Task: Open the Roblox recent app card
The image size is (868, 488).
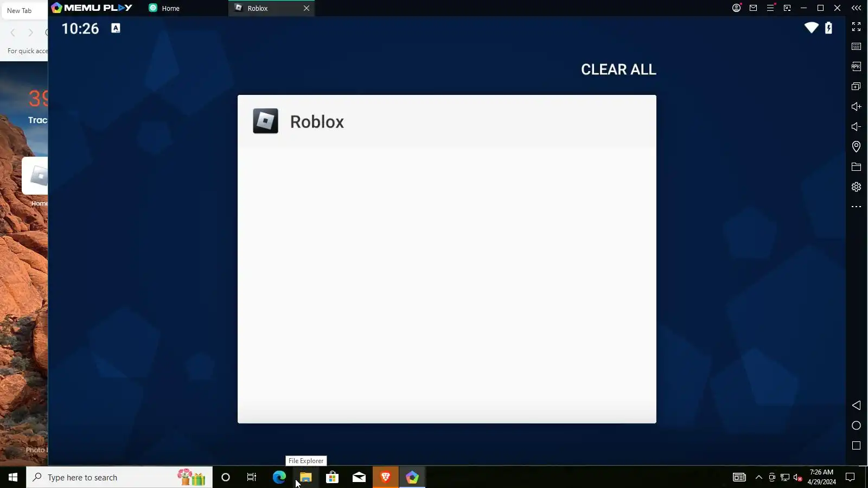Action: [x=447, y=259]
